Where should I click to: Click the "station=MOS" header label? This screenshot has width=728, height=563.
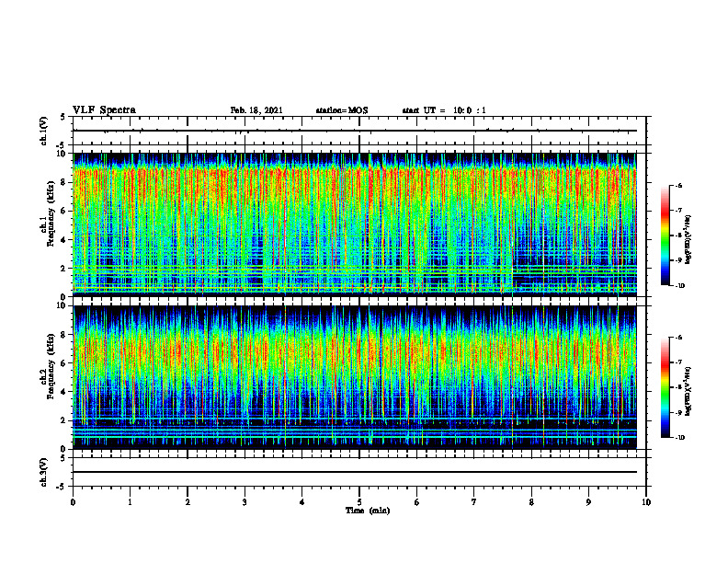click(x=342, y=110)
